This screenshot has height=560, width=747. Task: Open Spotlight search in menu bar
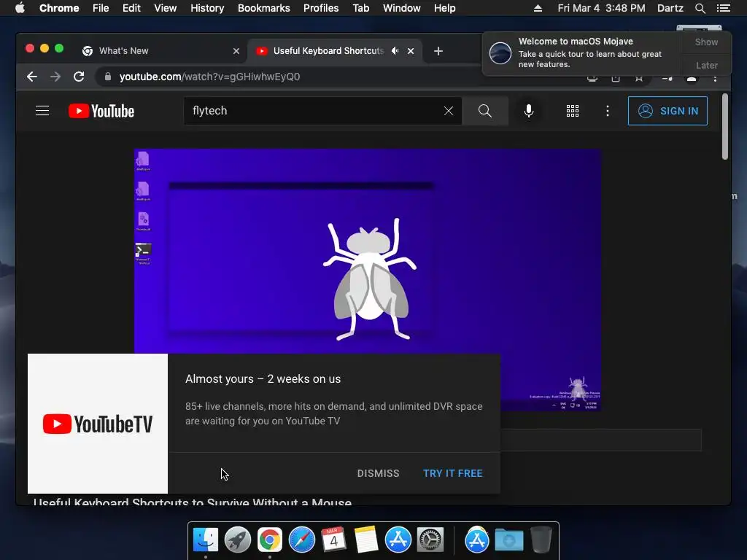700,8
